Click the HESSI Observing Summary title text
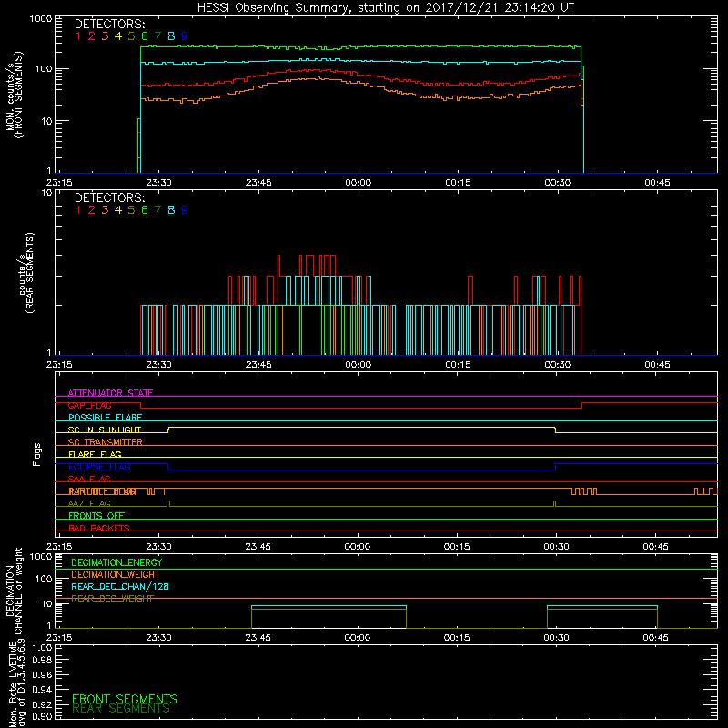728x728 pixels. point(385,8)
